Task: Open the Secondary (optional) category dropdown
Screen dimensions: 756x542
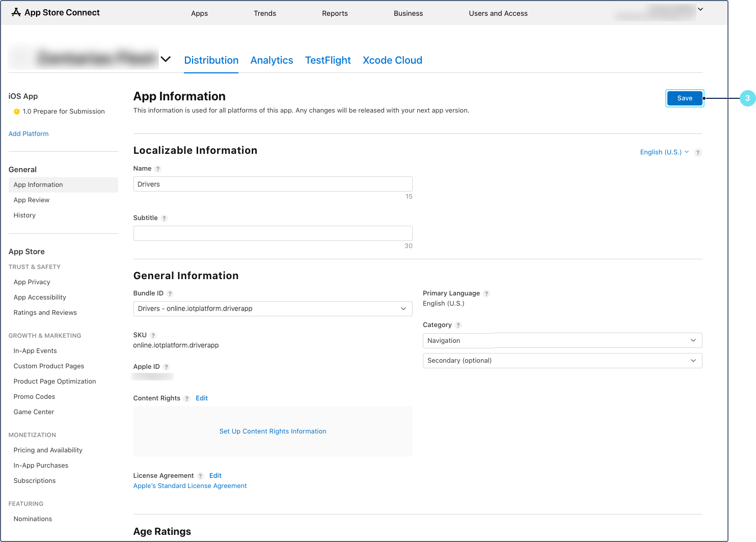Action: coord(562,361)
